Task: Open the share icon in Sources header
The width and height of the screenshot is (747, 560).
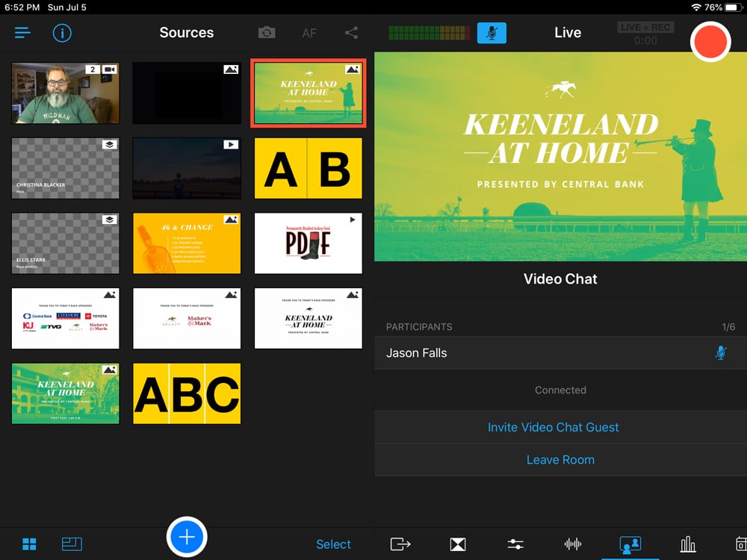Action: [352, 32]
